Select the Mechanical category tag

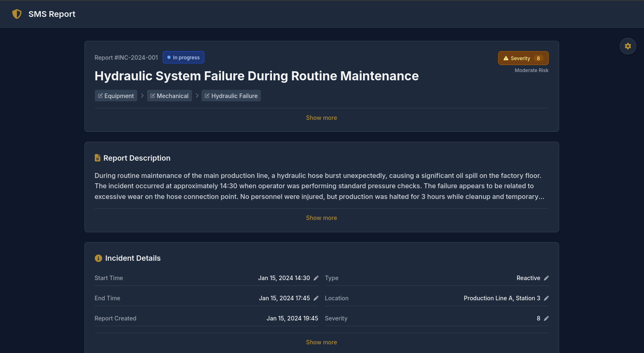click(x=169, y=96)
